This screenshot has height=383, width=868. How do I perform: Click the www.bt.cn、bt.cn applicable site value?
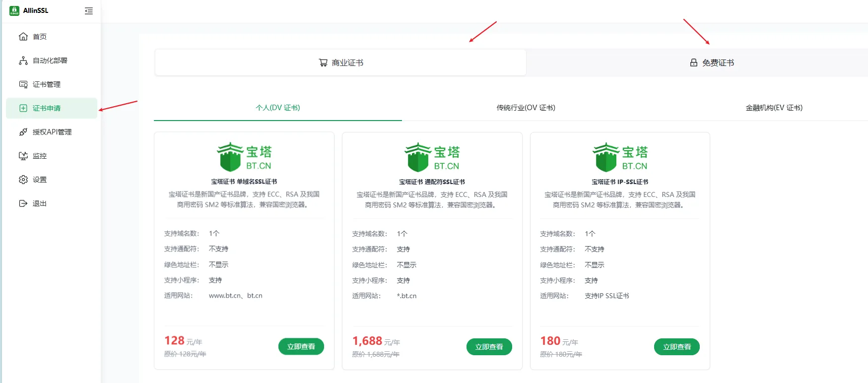coord(236,296)
